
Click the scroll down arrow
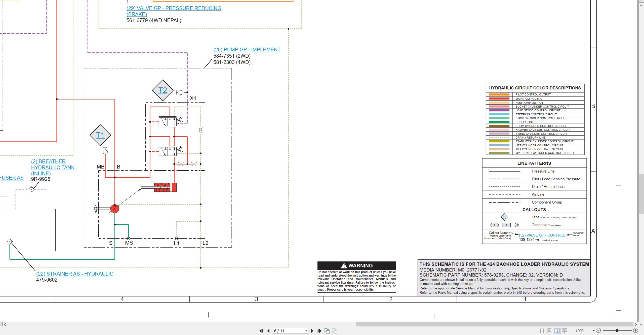pyautogui.click(x=641, y=324)
